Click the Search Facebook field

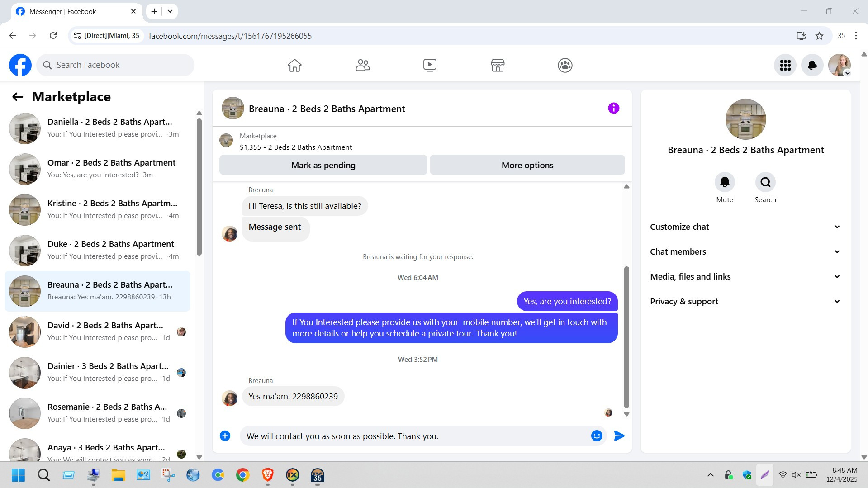pyautogui.click(x=115, y=65)
